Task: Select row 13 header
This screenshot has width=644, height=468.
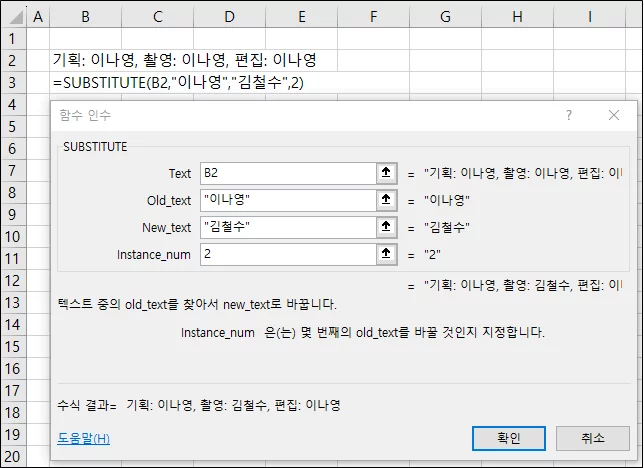Action: 14,303
